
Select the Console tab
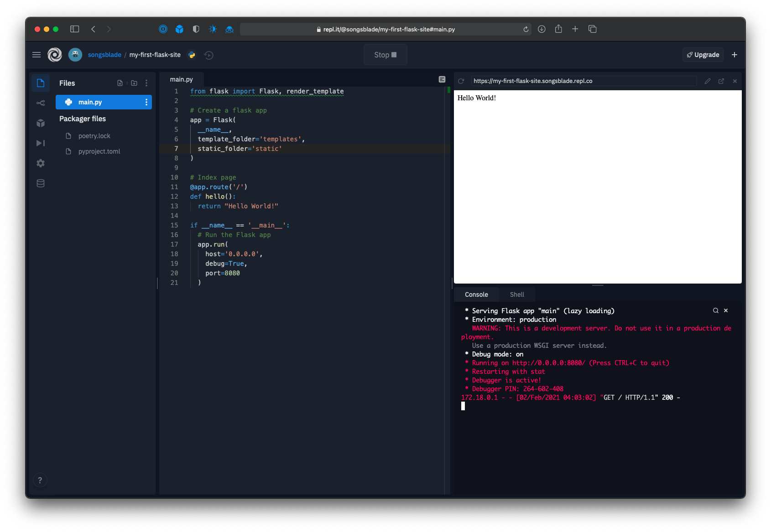tap(476, 294)
